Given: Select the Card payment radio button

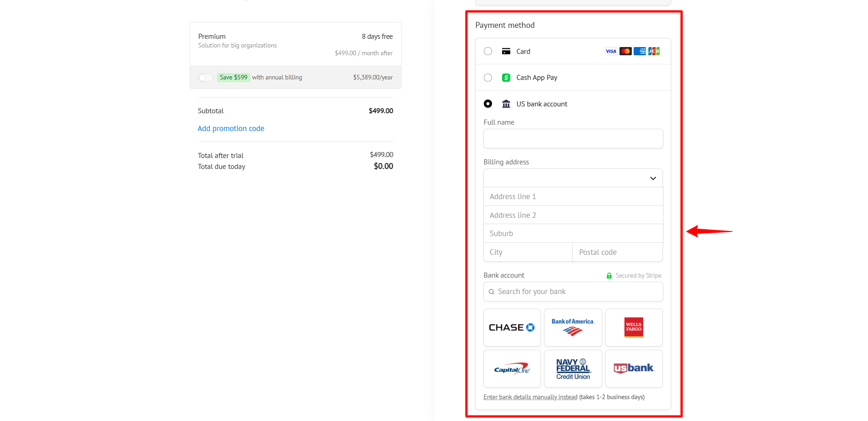Looking at the screenshot, I should (488, 51).
